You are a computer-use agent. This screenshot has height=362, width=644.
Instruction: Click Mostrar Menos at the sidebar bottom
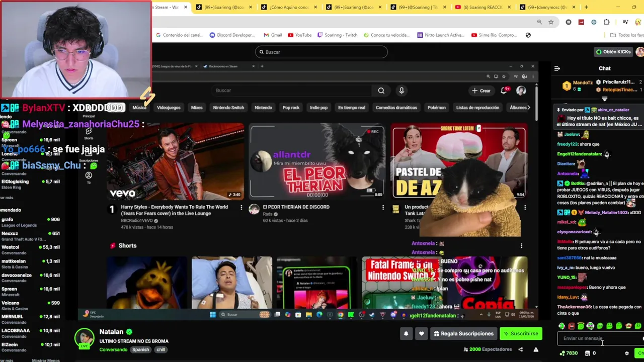(46, 360)
